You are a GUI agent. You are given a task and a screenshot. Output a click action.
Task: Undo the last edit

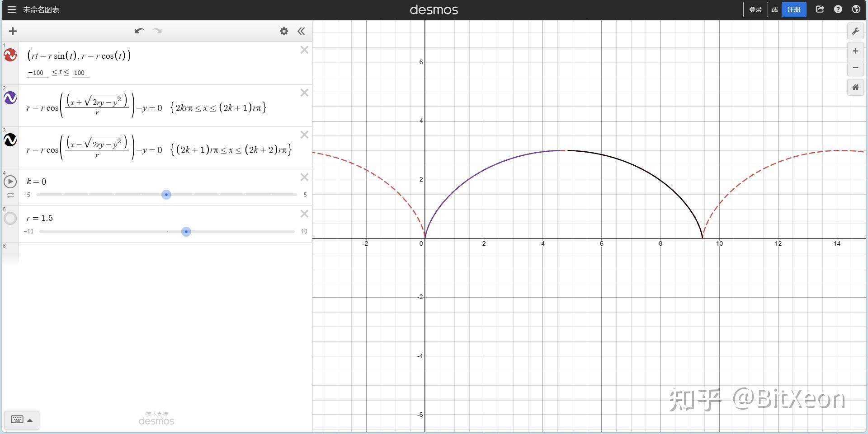pyautogui.click(x=139, y=31)
